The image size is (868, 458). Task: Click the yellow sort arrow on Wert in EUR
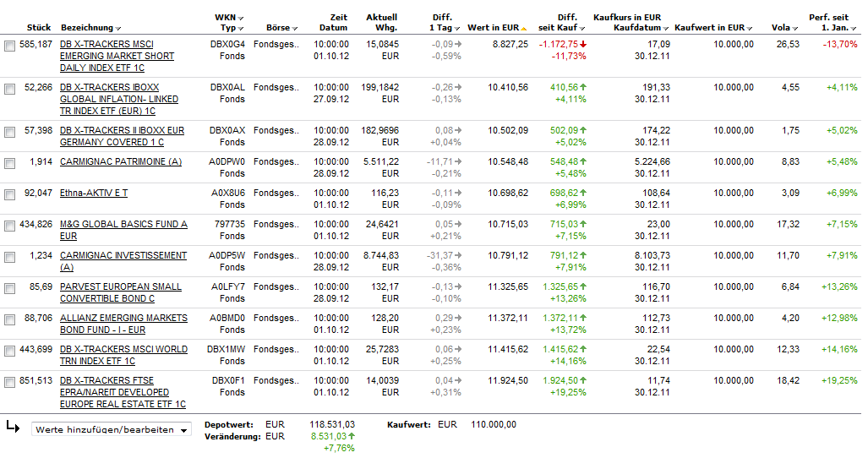pyautogui.click(x=524, y=29)
